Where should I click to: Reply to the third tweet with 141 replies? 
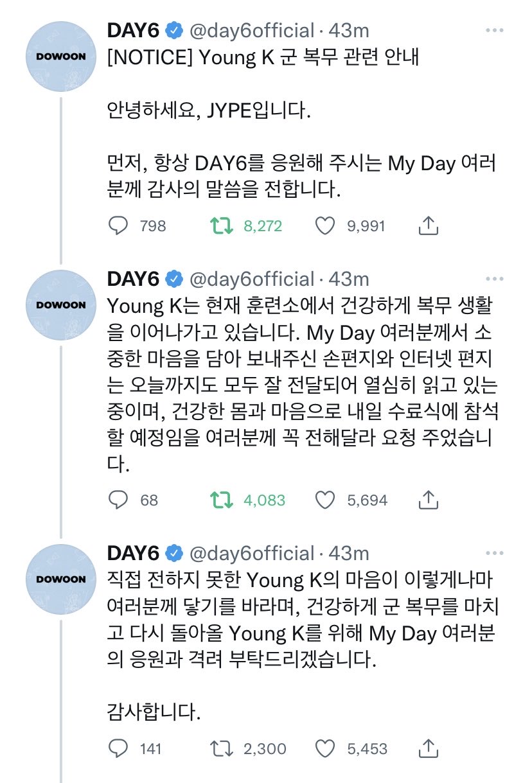tap(118, 748)
